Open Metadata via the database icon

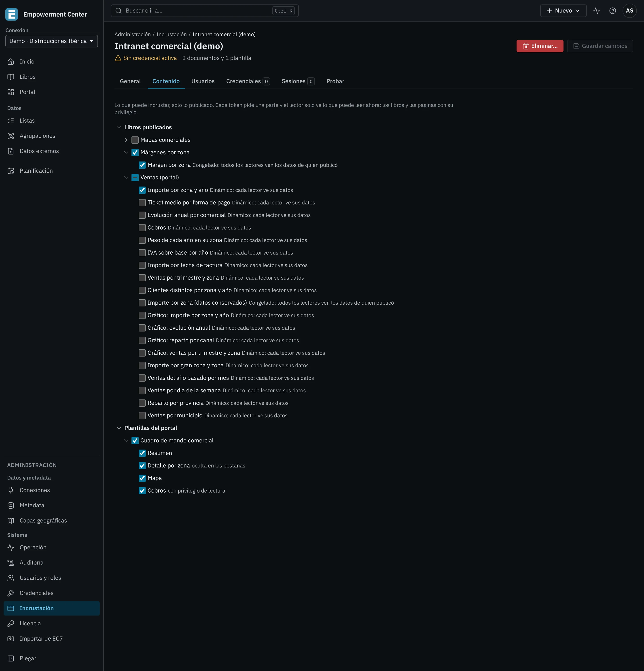click(x=11, y=505)
